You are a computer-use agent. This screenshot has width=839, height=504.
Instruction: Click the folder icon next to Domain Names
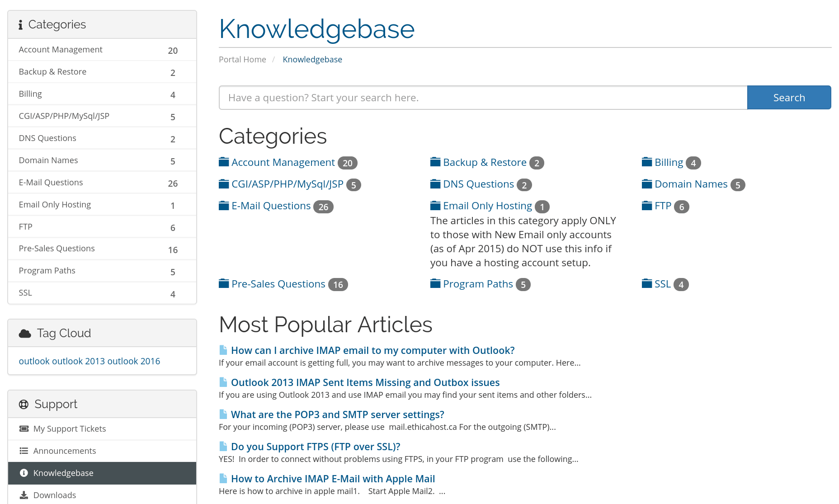click(647, 184)
